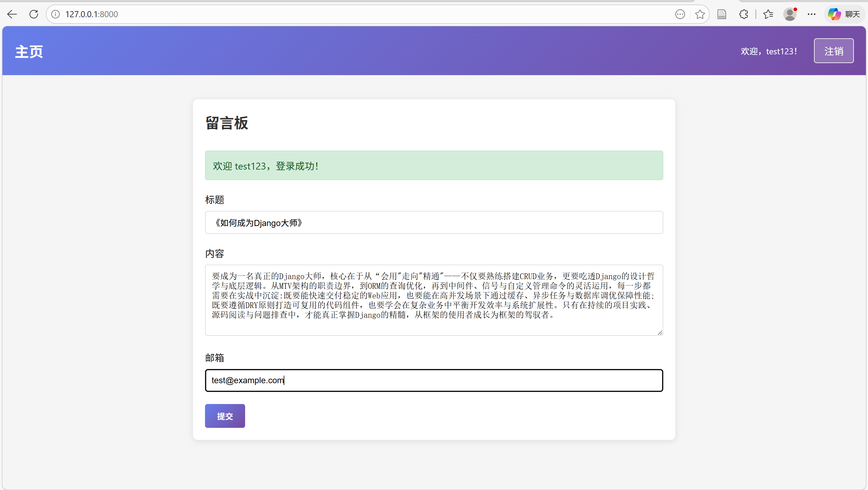
Task: Click the browser back arrow
Action: [x=12, y=14]
